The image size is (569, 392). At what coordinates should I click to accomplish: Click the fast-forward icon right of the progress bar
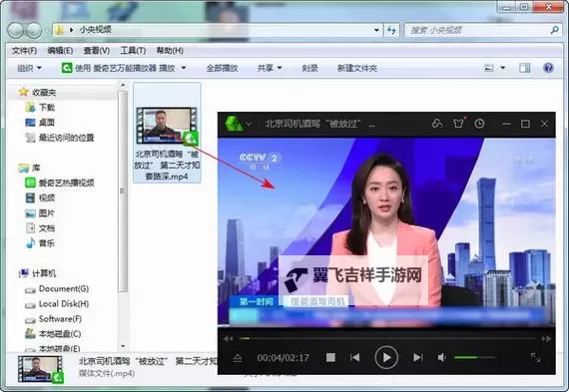546,339
